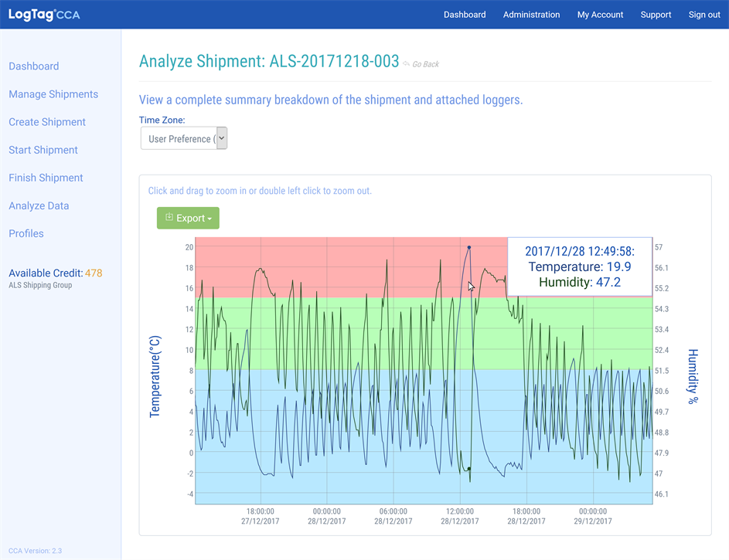Open Dashboard in the top navigation
The height and width of the screenshot is (560, 729).
[465, 15]
